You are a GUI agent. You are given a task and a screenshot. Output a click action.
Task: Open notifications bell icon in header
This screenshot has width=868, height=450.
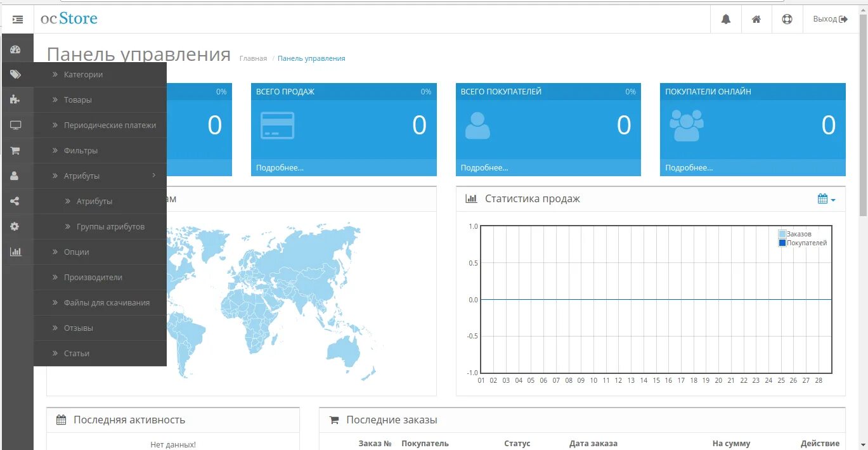click(726, 20)
